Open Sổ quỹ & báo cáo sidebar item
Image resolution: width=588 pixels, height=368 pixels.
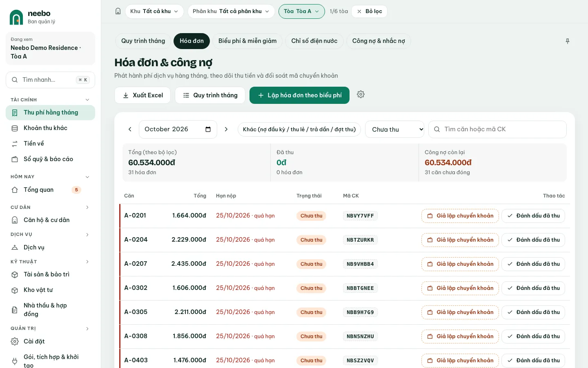(x=50, y=159)
